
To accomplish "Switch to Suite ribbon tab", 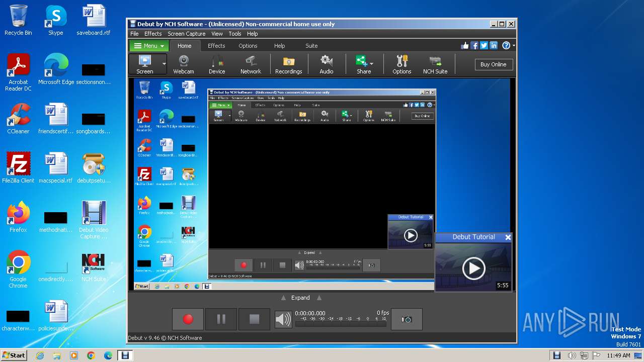I will click(x=311, y=46).
